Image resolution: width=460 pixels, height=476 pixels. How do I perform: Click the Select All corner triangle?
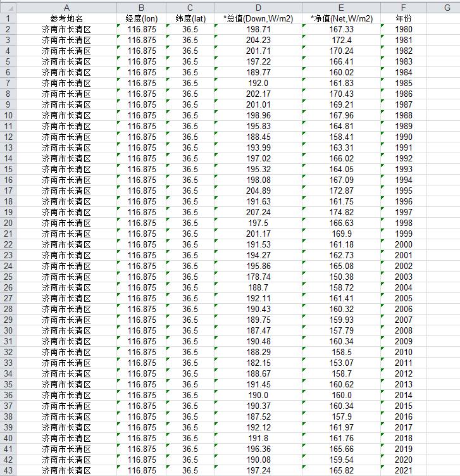coord(8,8)
